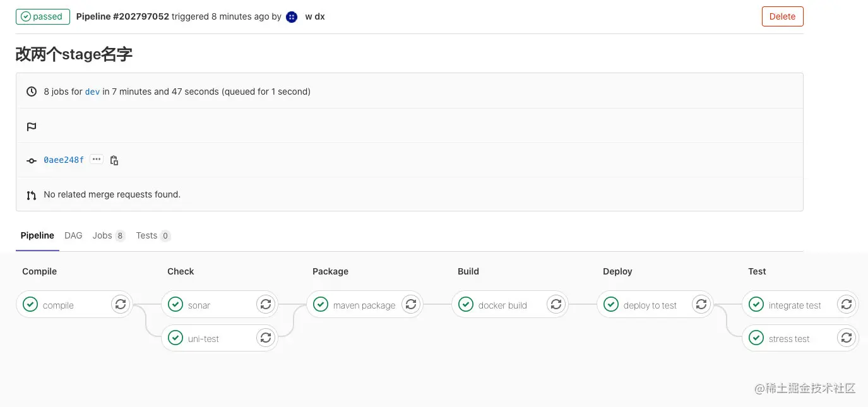This screenshot has width=868, height=407.
Task: Open the dev branch link
Action: pyautogui.click(x=92, y=91)
